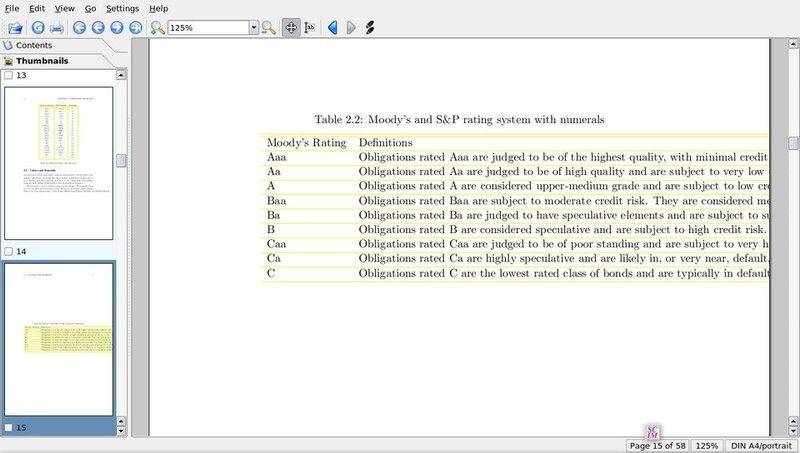
Task: Click the icon on the Contents tab
Action: coord(8,45)
